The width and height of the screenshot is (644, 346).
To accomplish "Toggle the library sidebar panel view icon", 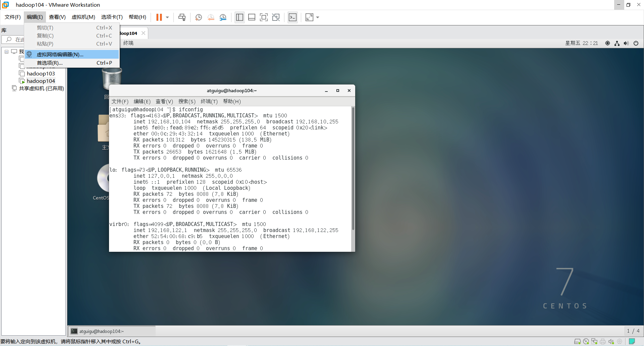I will pos(239,17).
